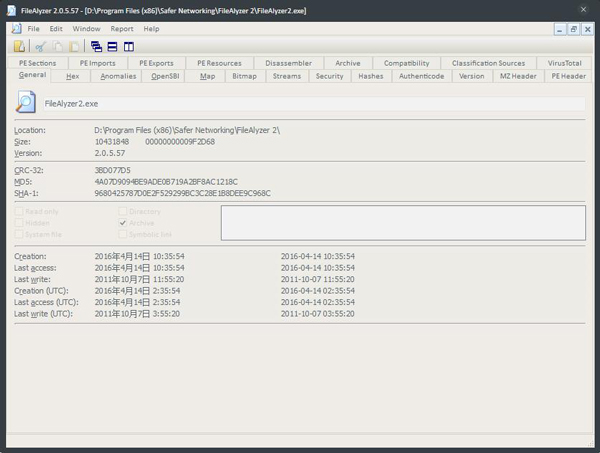Click the Cut scissors toolbar icon
The image size is (600, 453).
pyautogui.click(x=41, y=47)
